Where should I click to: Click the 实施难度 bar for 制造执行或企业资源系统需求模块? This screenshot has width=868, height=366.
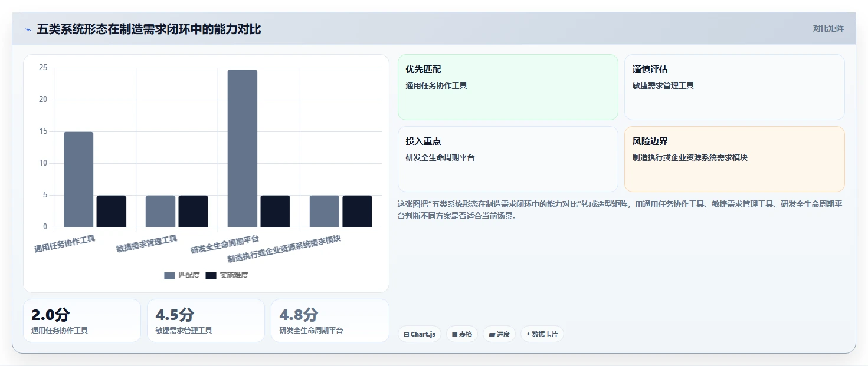(x=357, y=211)
